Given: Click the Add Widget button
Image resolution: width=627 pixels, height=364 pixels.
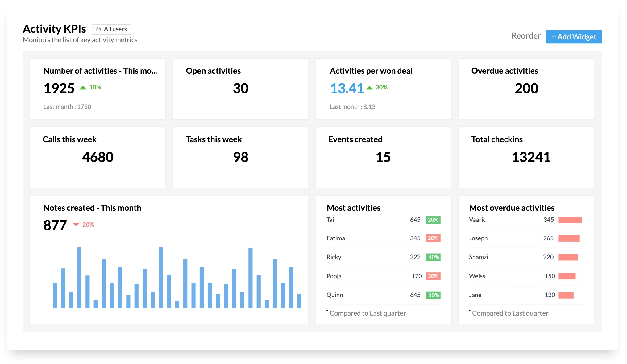Looking at the screenshot, I should point(574,37).
